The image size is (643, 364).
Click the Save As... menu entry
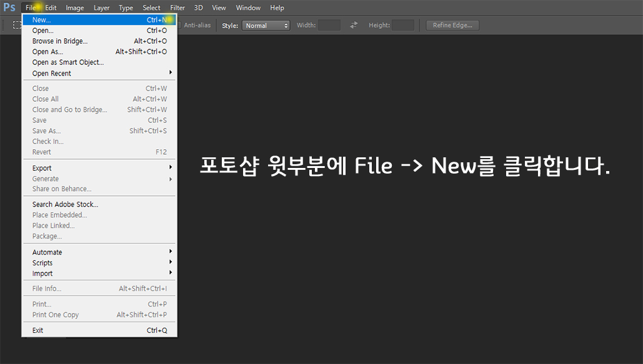pos(99,130)
